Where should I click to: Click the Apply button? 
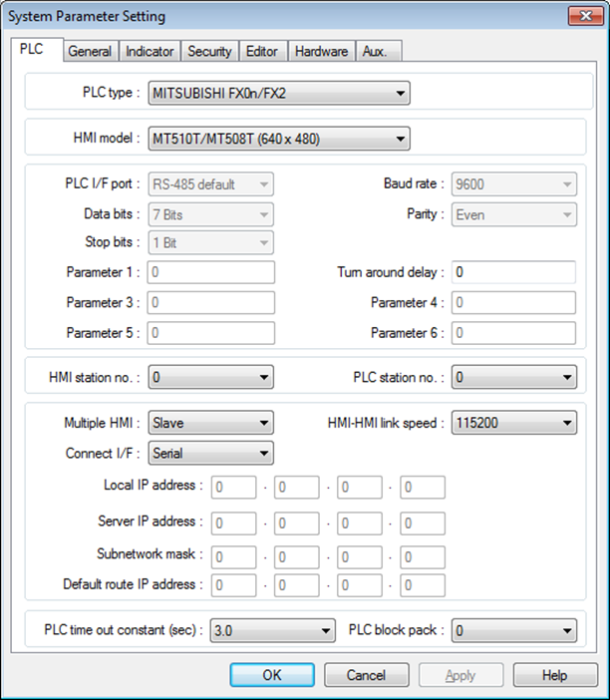click(460, 675)
